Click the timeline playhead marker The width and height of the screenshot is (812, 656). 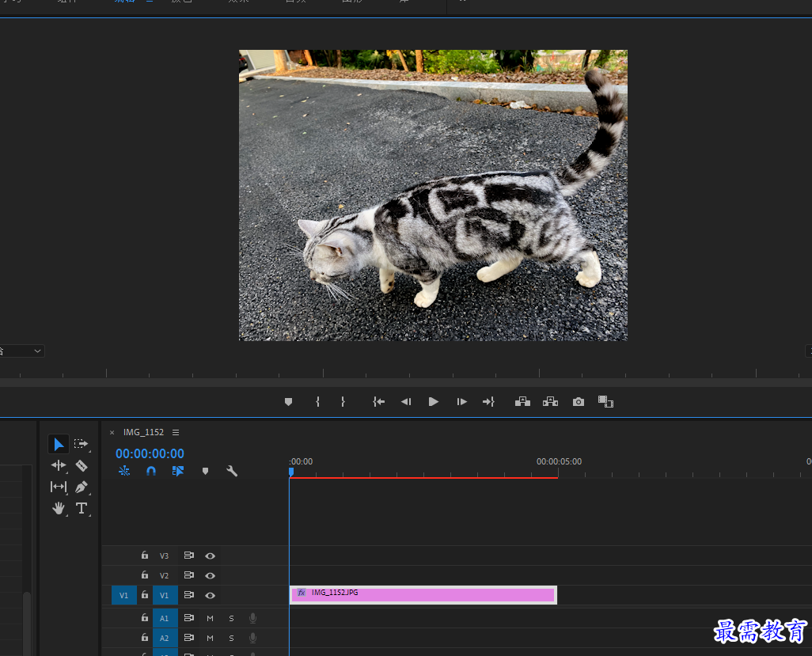[x=291, y=472]
